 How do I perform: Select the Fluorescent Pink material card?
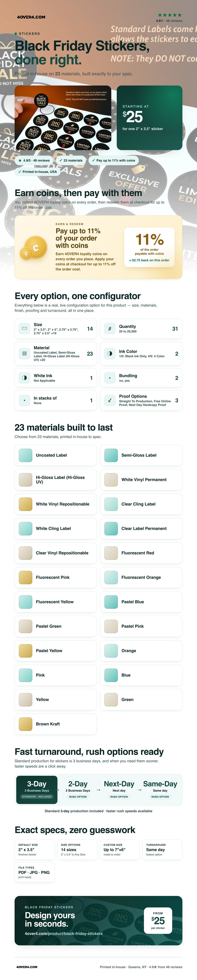(x=56, y=578)
